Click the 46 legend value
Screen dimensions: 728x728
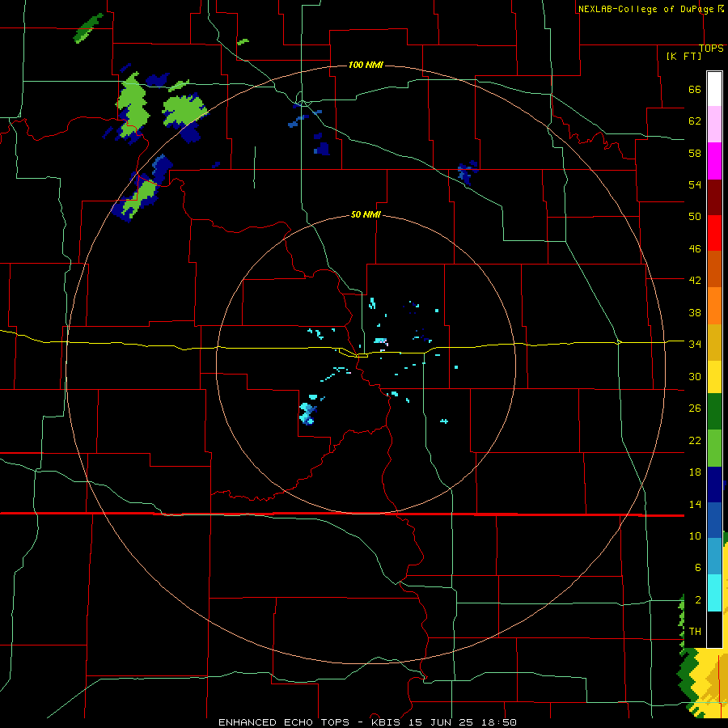pos(695,248)
